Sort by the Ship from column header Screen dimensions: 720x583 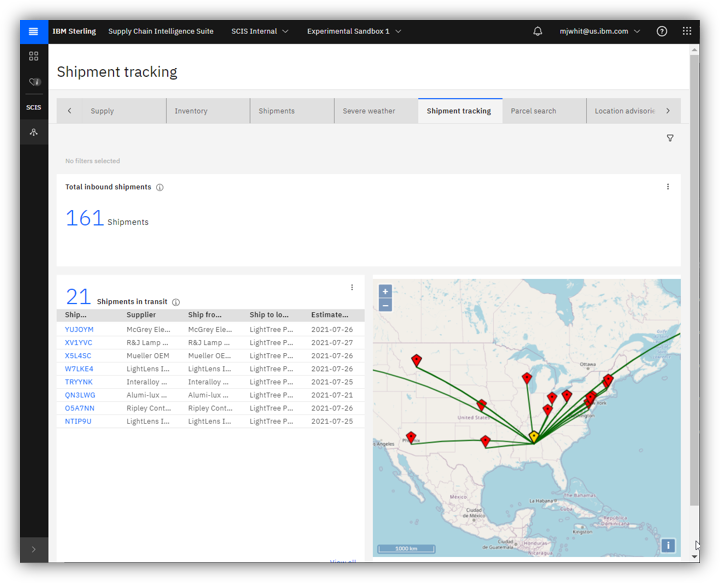(x=204, y=314)
